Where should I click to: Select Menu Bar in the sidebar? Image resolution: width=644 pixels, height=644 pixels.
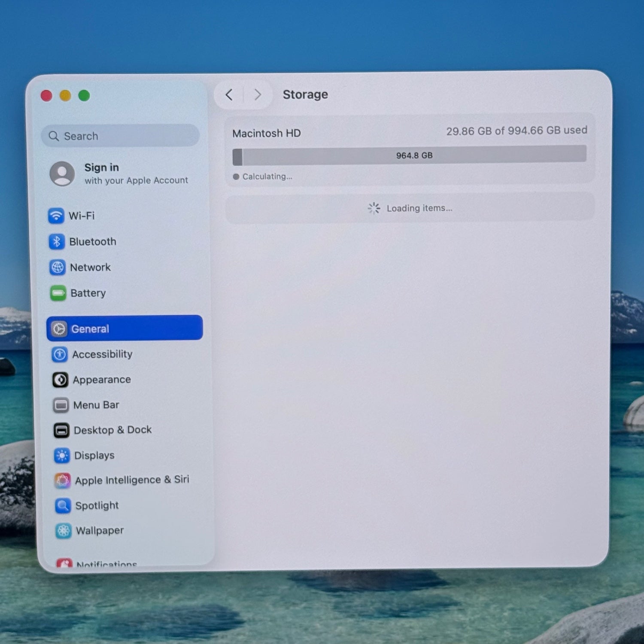[x=96, y=405]
